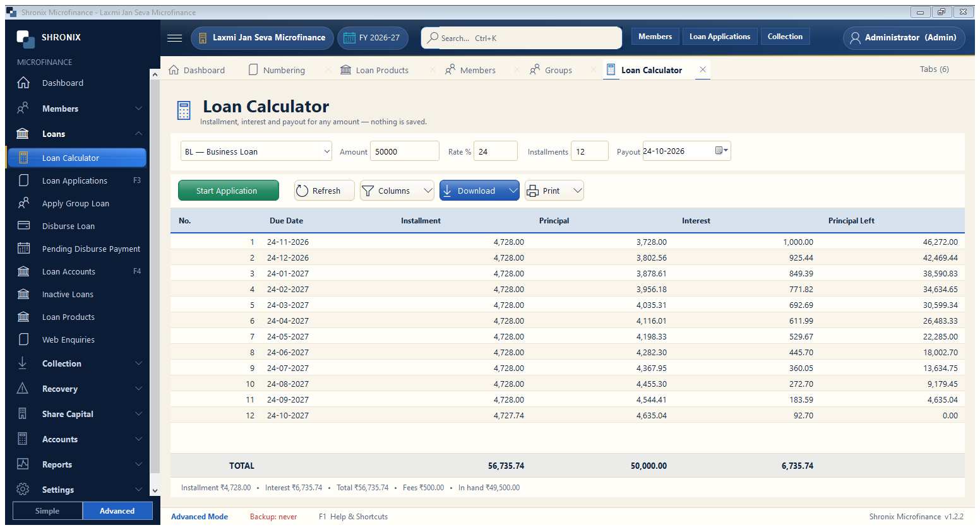Click the Laxmi Jan Seva Microfinance branch button

(x=262, y=38)
